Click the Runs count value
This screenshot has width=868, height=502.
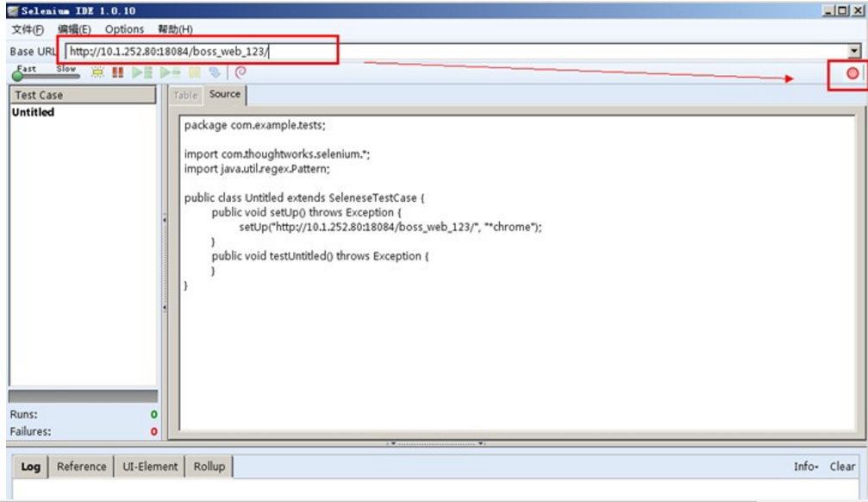point(154,415)
